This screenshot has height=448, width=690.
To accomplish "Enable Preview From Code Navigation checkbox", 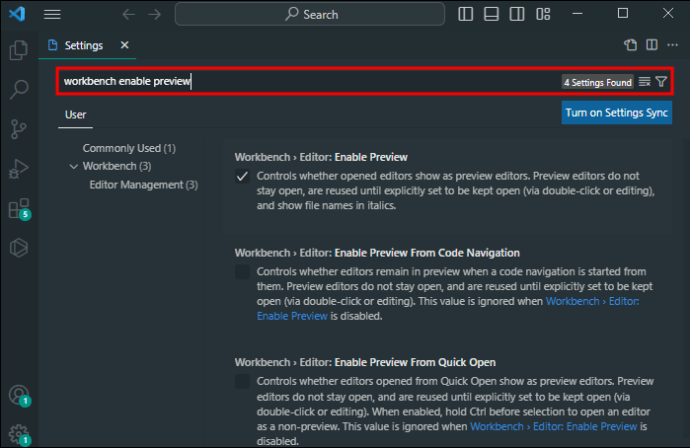I will coord(242,272).
